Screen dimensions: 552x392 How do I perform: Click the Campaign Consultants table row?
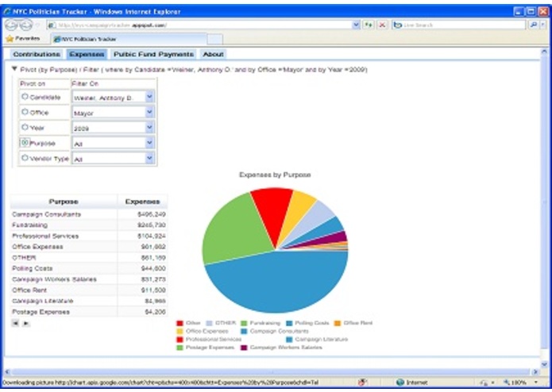coord(89,214)
